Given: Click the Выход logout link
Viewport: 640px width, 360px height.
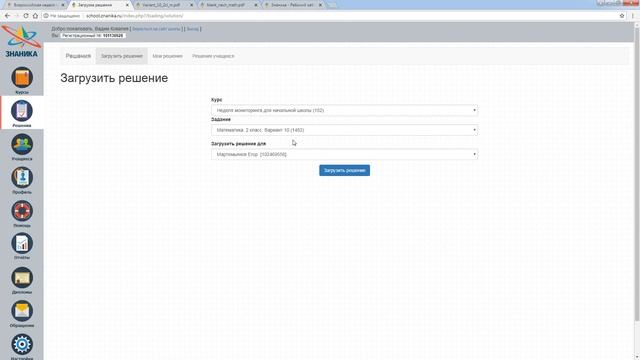Looking at the screenshot, I should pyautogui.click(x=192, y=29).
